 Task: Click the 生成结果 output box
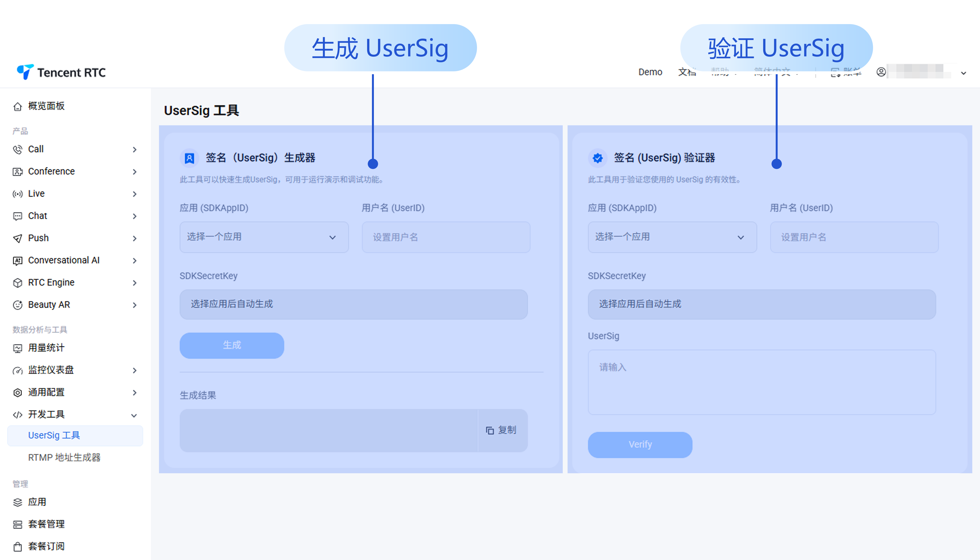[329, 430]
